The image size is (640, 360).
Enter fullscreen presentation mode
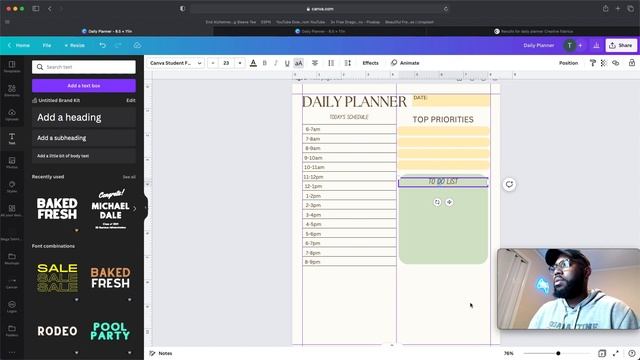pos(616,353)
